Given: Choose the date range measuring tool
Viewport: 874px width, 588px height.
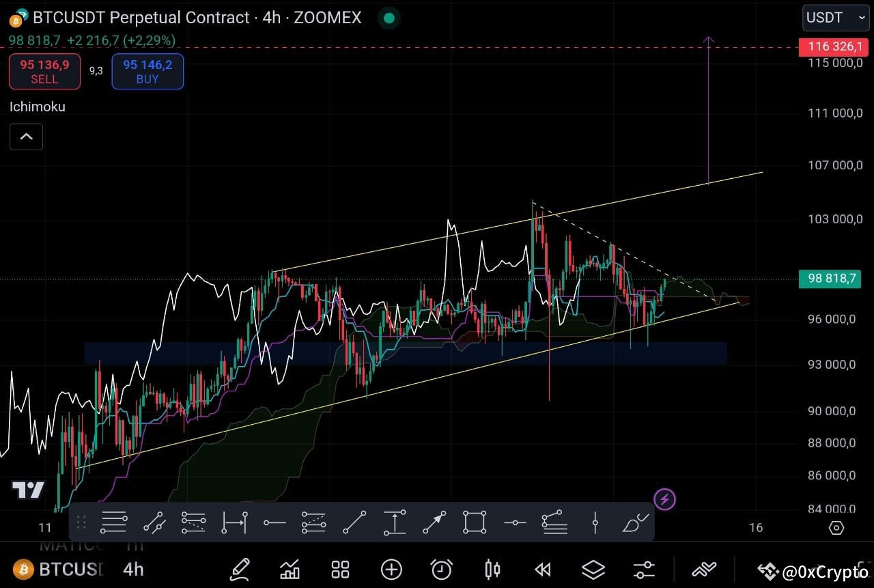Looking at the screenshot, I should click(234, 522).
